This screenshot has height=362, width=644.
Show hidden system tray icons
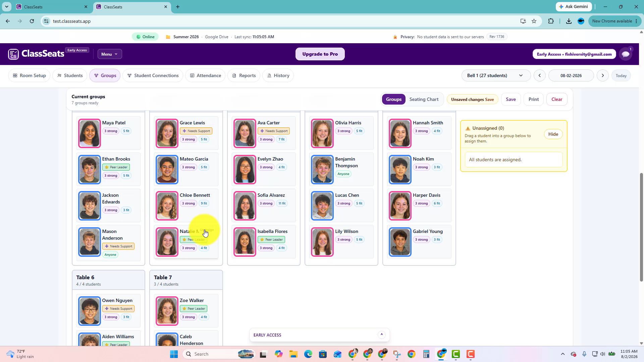pos(563,354)
